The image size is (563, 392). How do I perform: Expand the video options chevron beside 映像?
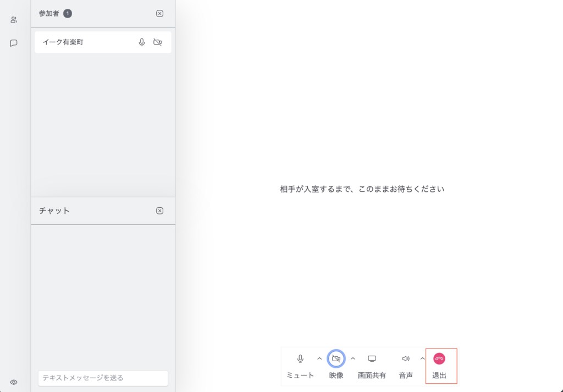[x=353, y=358]
